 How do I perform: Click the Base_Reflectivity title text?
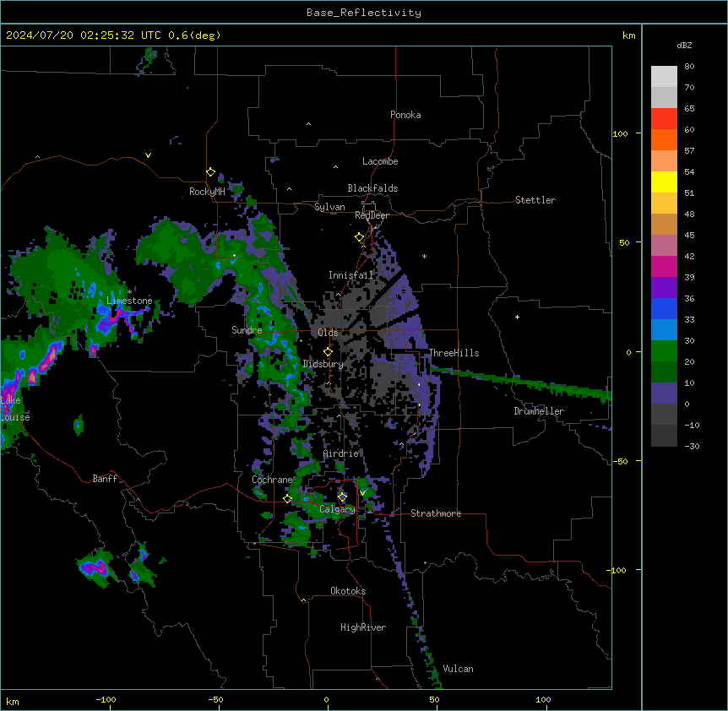click(x=364, y=13)
